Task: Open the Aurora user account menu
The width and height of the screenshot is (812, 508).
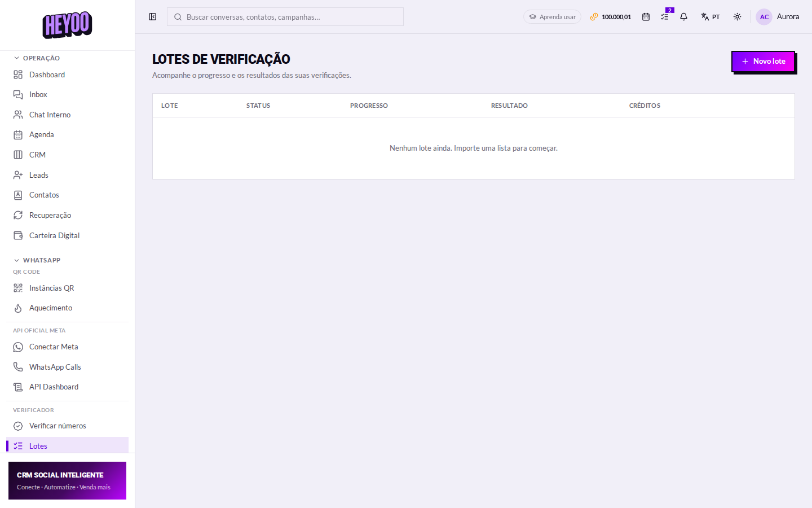Action: click(778, 17)
